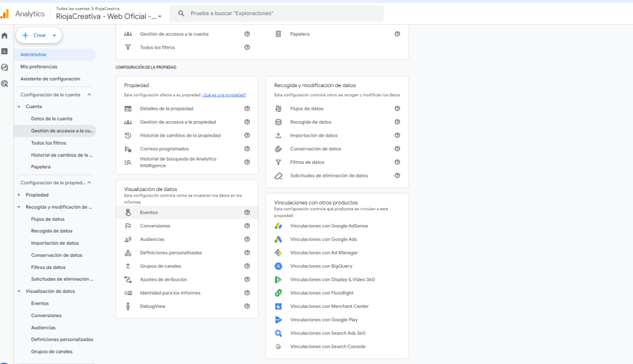Click the Solicitudes de eliminación eraser icon
Screen dimensions: 633x364
coord(278,176)
